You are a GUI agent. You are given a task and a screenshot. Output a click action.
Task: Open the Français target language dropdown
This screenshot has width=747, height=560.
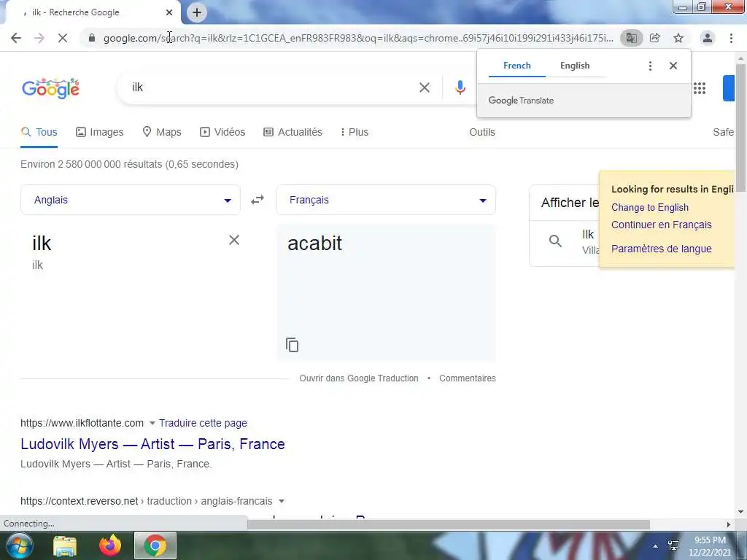[386, 200]
